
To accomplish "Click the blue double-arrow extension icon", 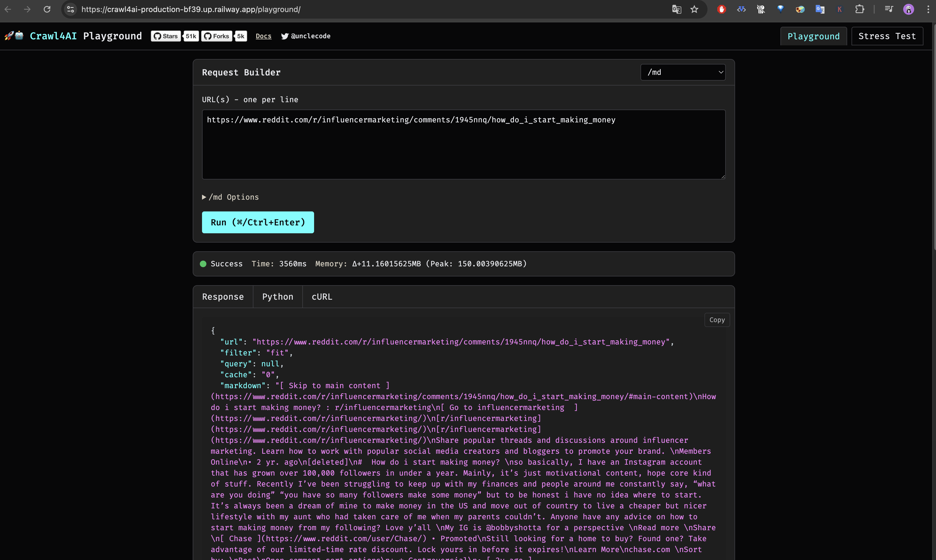I will (x=741, y=10).
